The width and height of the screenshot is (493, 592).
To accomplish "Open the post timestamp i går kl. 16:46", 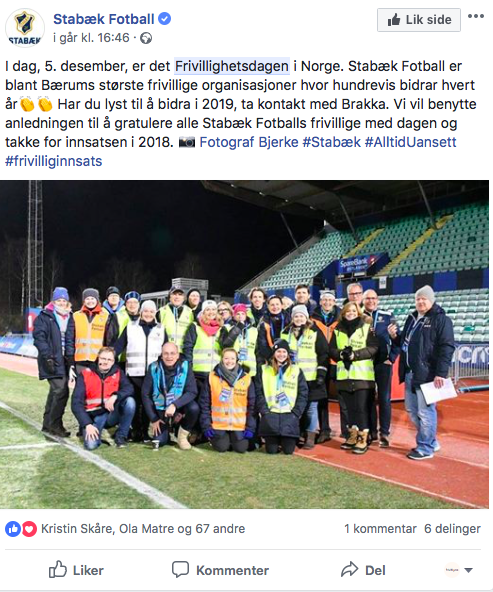I will tap(91, 38).
